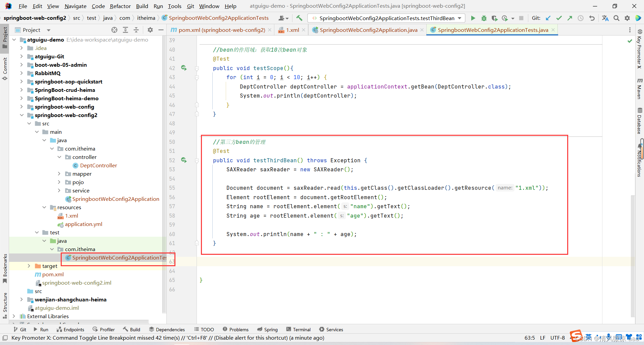Screen dimensions: 644x345
Task: Debug the current run configuration
Action: (484, 18)
